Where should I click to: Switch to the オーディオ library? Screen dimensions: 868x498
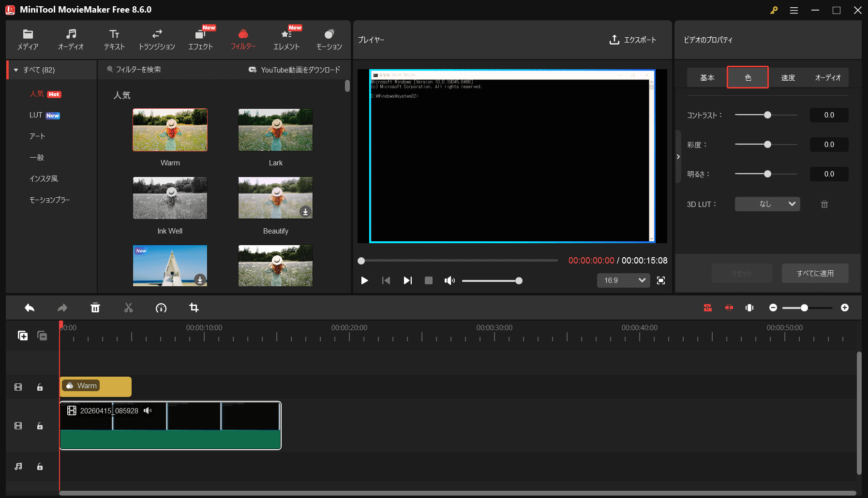coord(71,39)
